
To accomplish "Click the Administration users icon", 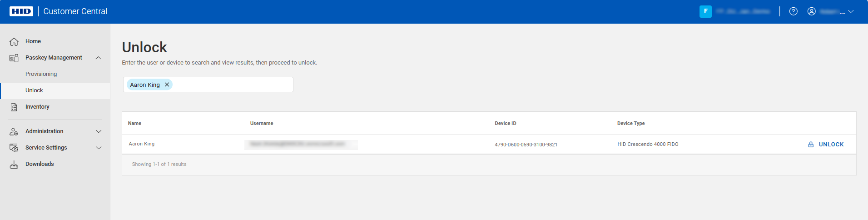I will coord(14,131).
